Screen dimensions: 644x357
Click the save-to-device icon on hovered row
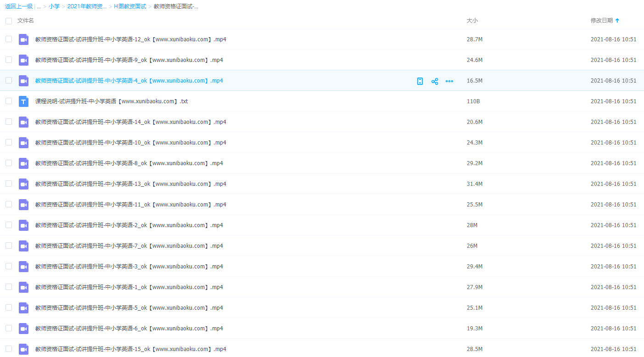coord(420,81)
